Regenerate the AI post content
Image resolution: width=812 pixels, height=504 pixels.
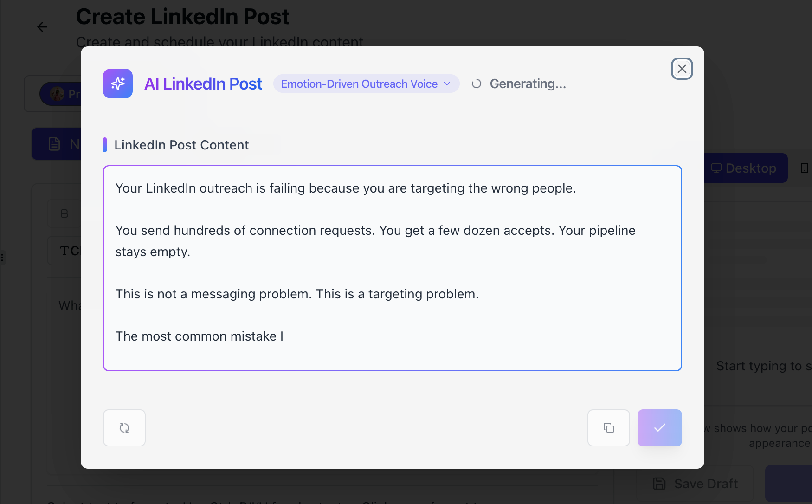click(124, 428)
